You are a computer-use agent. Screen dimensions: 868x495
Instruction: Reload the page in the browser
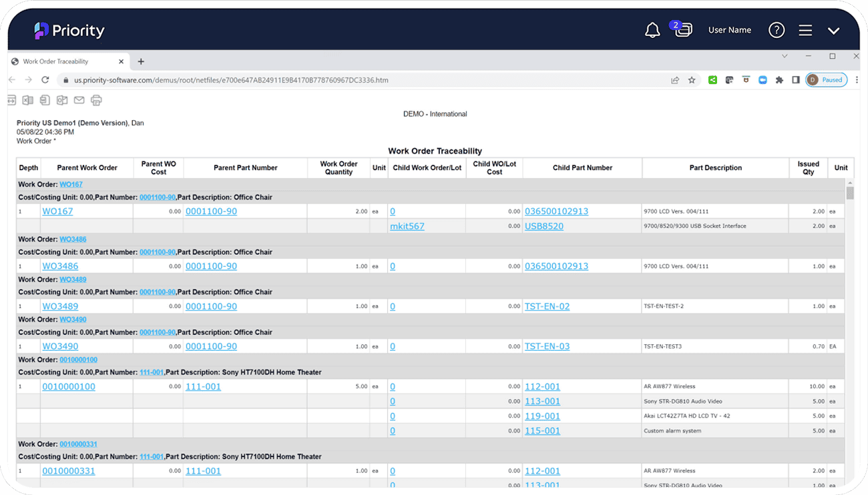click(45, 80)
